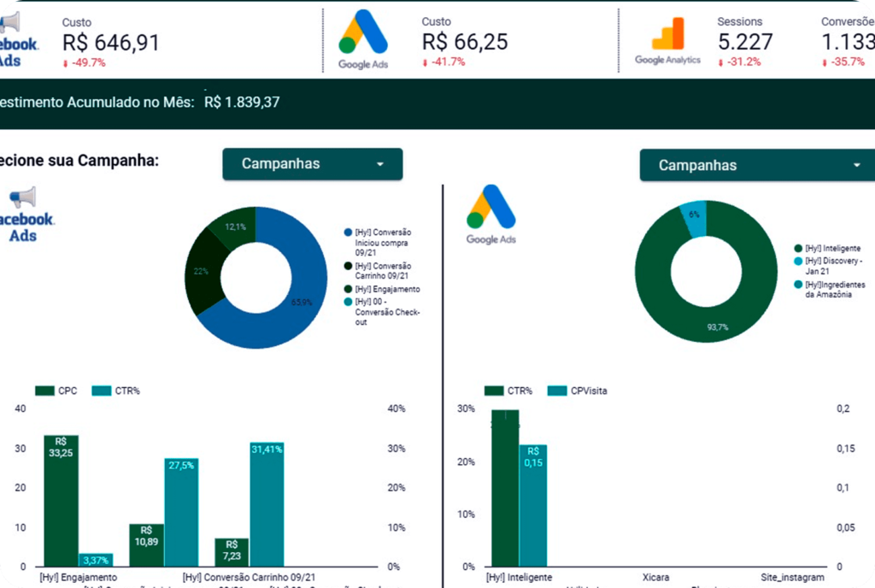Click the red down arrow beside -49.7%
The image size is (875, 588).
pyautogui.click(x=66, y=63)
